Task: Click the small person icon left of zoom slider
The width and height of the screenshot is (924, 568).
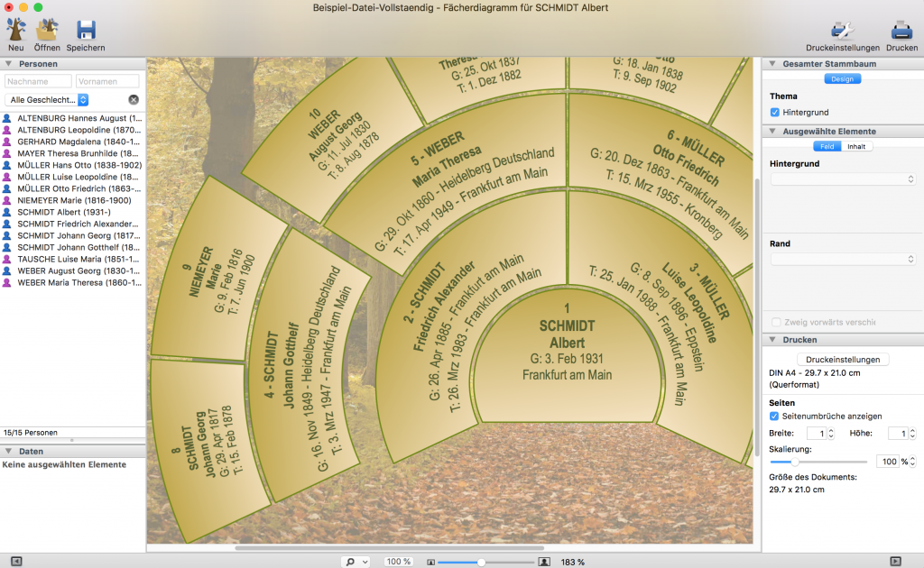Action: click(430, 561)
